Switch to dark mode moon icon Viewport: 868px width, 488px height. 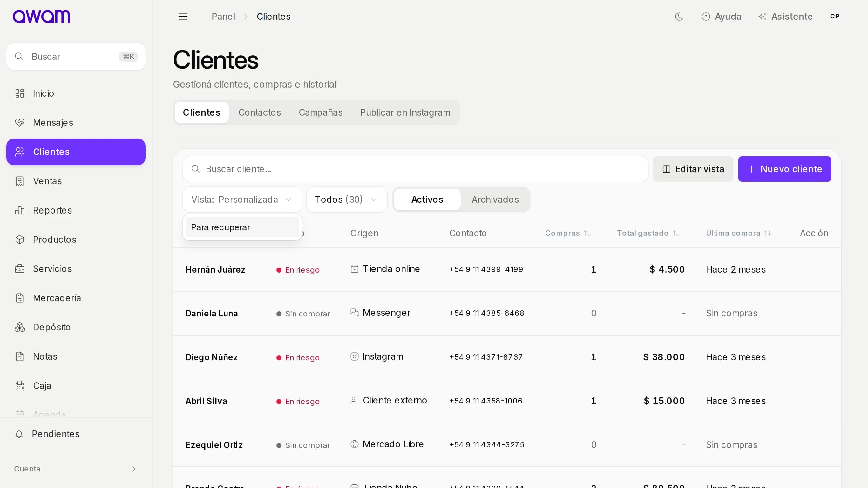[679, 17]
